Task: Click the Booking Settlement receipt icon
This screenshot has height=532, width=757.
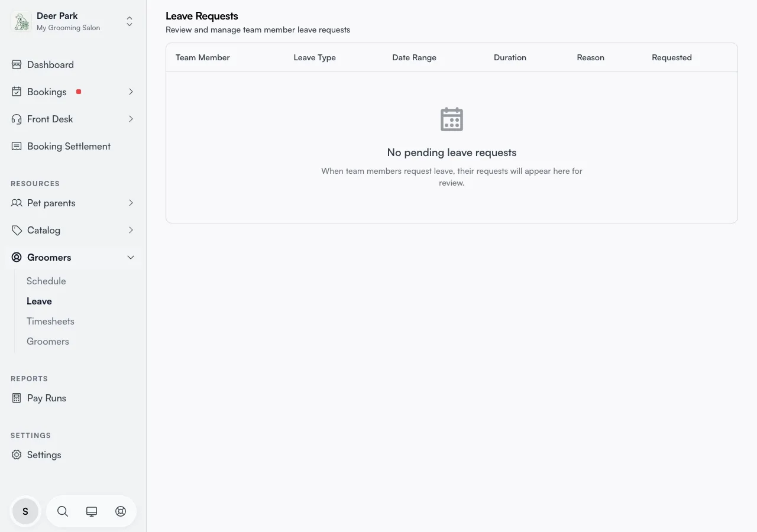Action: [x=17, y=146]
